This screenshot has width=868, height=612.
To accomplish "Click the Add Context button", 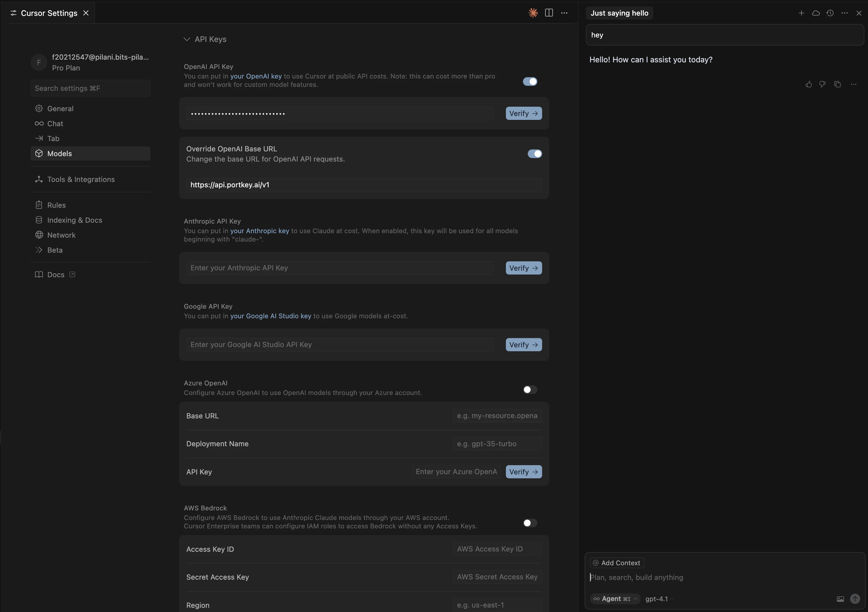I will click(617, 563).
